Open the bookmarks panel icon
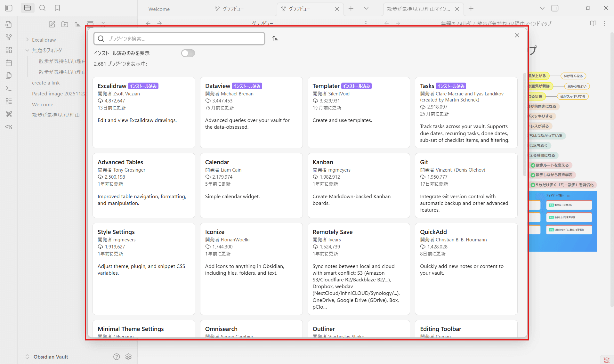The width and height of the screenshot is (614, 364). pos(57,8)
